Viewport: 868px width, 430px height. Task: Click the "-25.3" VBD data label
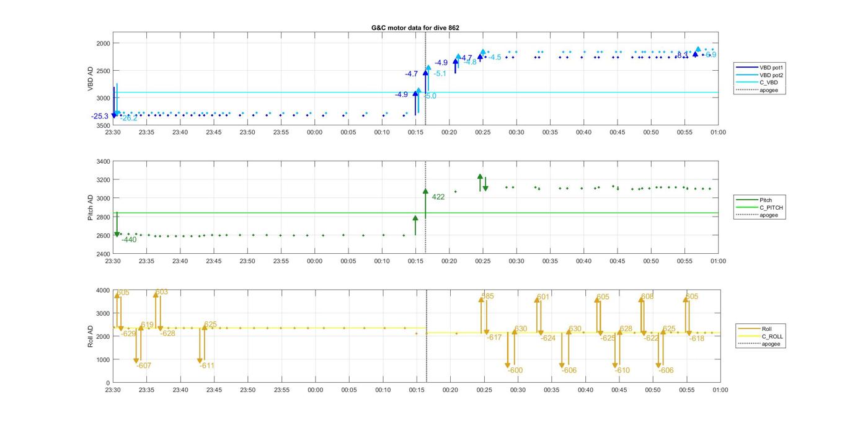[100, 116]
